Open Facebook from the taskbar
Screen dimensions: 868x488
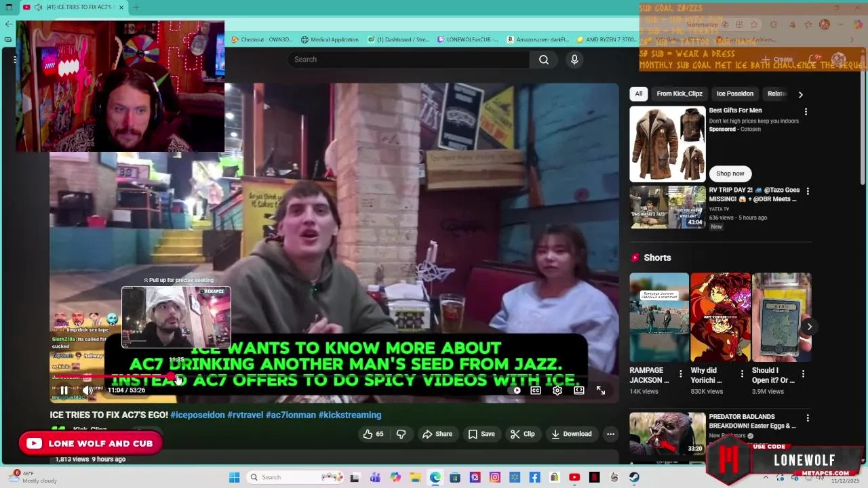pyautogui.click(x=534, y=477)
